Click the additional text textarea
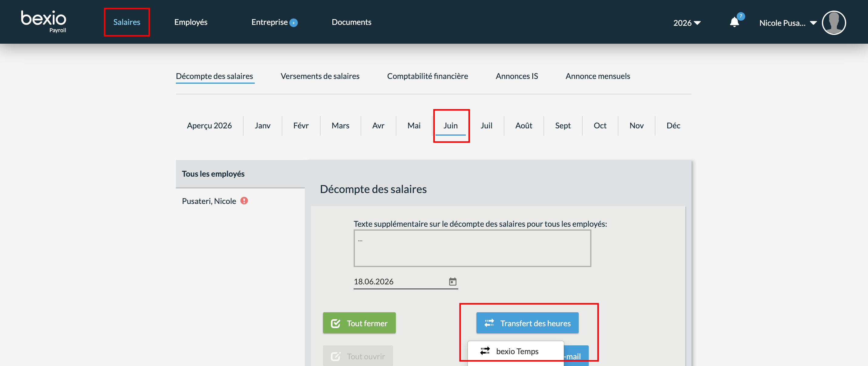The image size is (868, 366). (472, 248)
